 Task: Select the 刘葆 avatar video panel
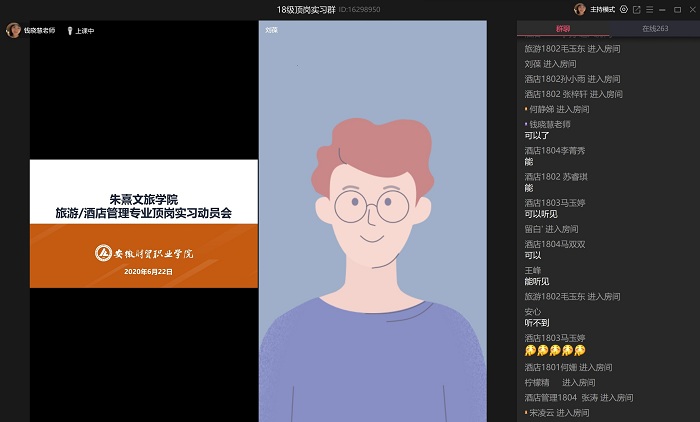372,225
